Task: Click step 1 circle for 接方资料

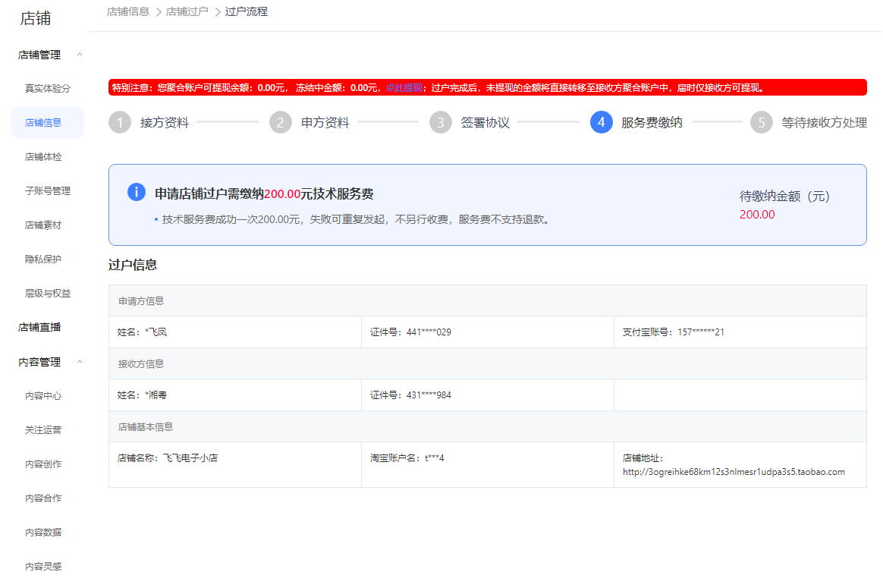Action: coord(120,122)
